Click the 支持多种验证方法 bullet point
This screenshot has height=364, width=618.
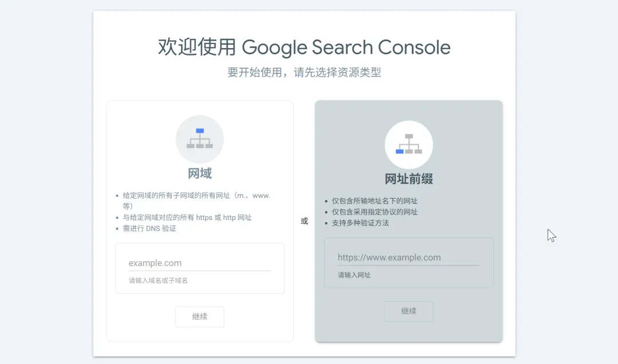point(360,223)
